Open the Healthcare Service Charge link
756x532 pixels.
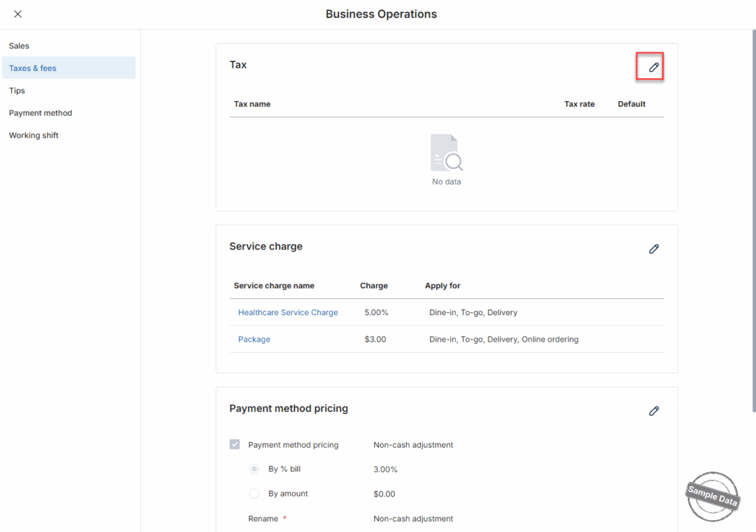pos(288,313)
